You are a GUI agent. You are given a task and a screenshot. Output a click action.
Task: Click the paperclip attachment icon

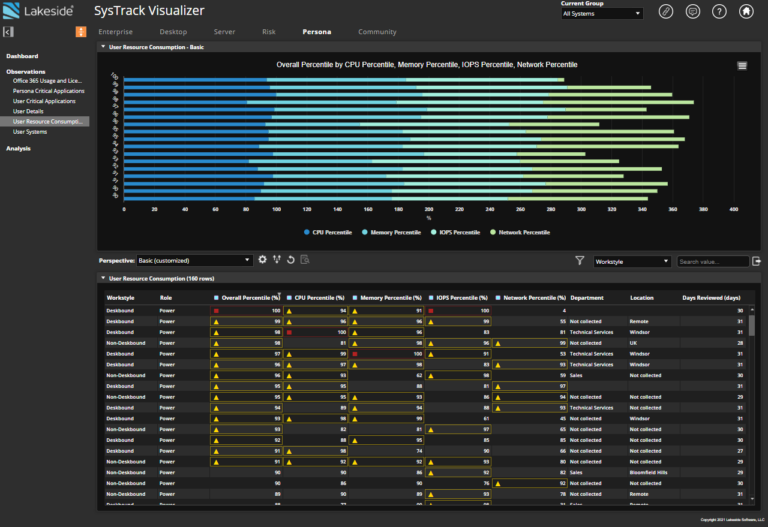(x=666, y=12)
